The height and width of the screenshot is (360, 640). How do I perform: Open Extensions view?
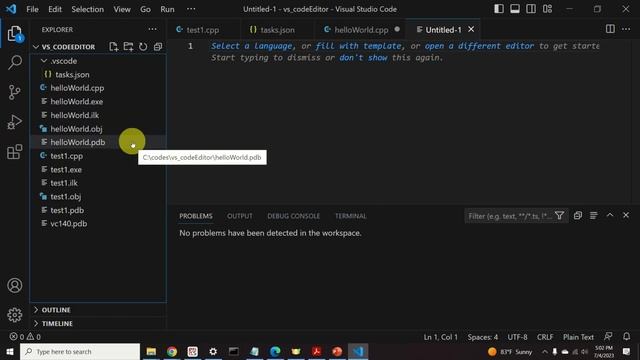tap(15, 152)
